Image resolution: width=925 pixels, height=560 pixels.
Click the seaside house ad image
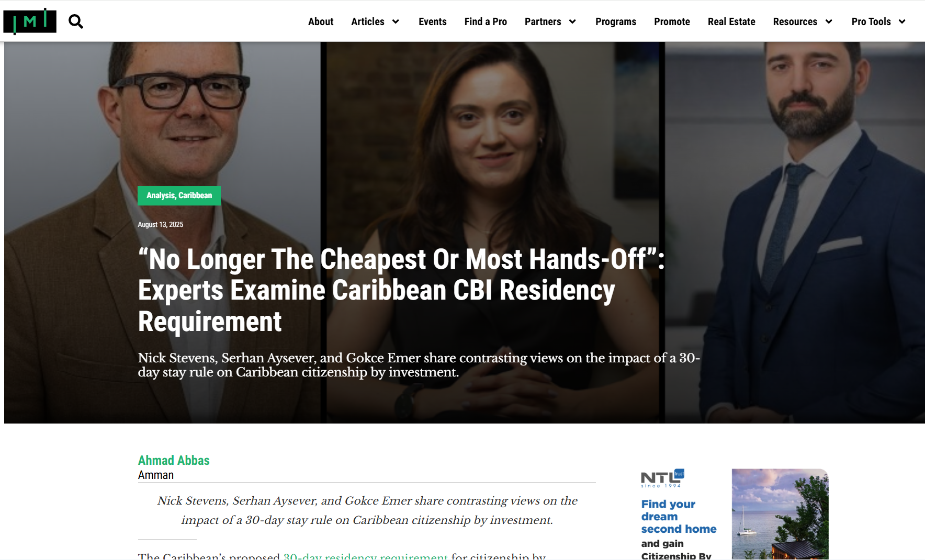780,514
